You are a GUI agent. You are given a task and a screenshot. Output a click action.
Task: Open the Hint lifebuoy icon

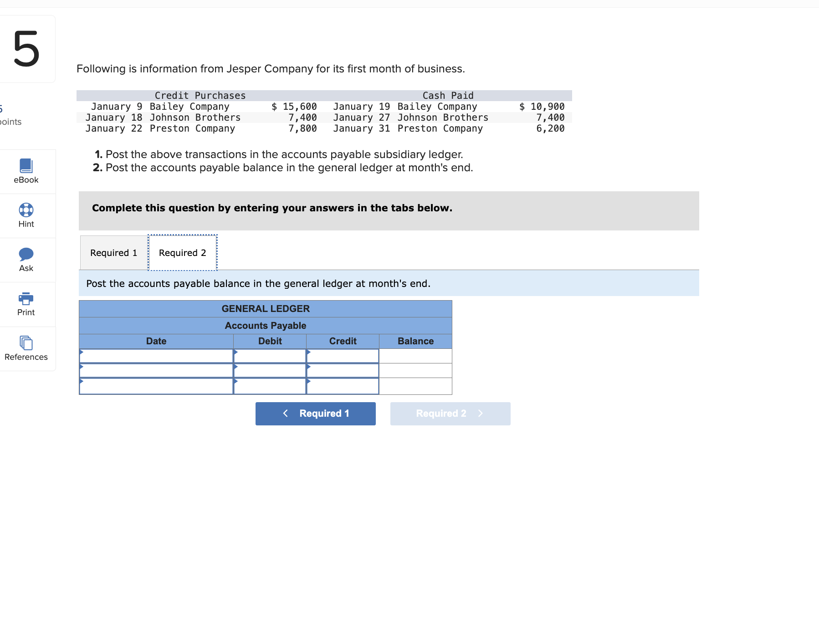point(26,210)
